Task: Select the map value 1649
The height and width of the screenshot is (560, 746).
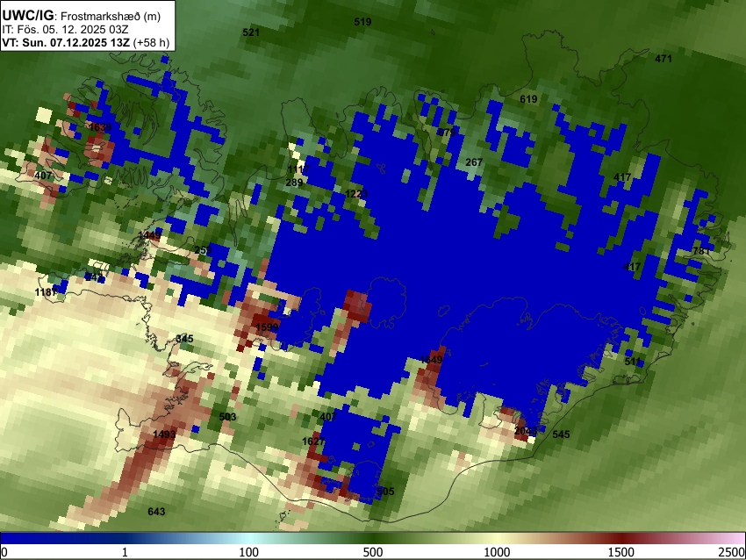Action: [x=431, y=359]
